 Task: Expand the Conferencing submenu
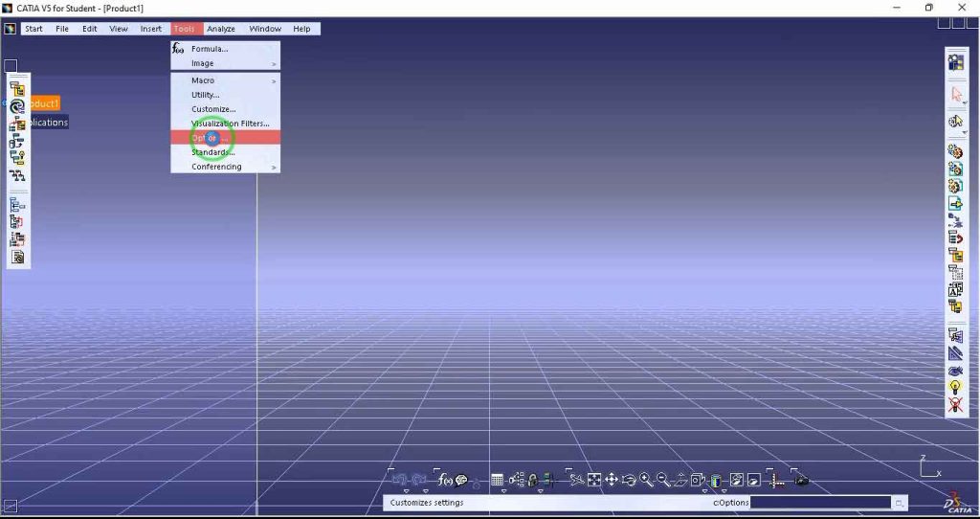coord(225,167)
